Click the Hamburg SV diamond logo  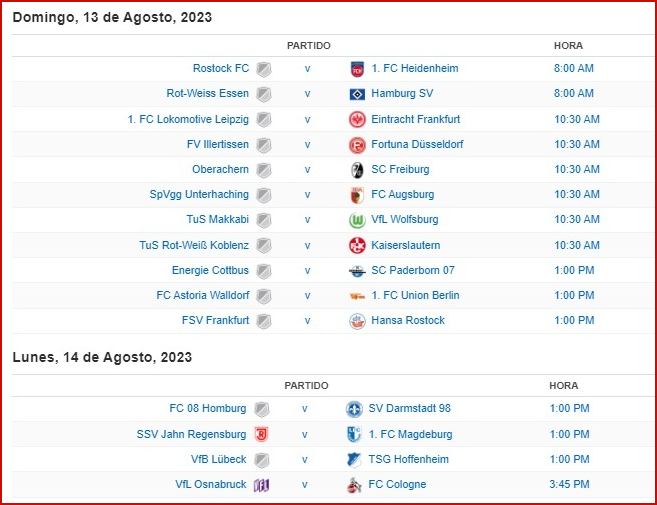pos(357,94)
